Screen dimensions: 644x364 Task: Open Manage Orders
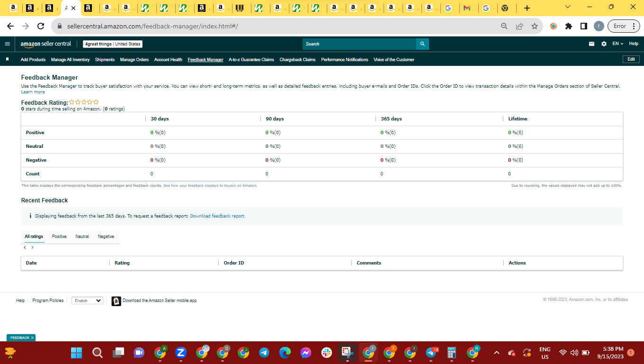[x=134, y=60]
